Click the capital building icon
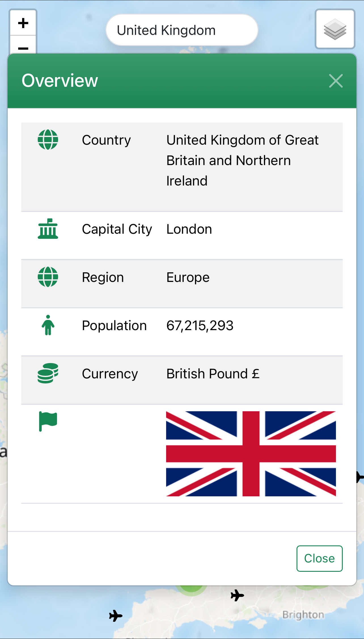Image resolution: width=364 pixels, height=639 pixels. point(48,229)
